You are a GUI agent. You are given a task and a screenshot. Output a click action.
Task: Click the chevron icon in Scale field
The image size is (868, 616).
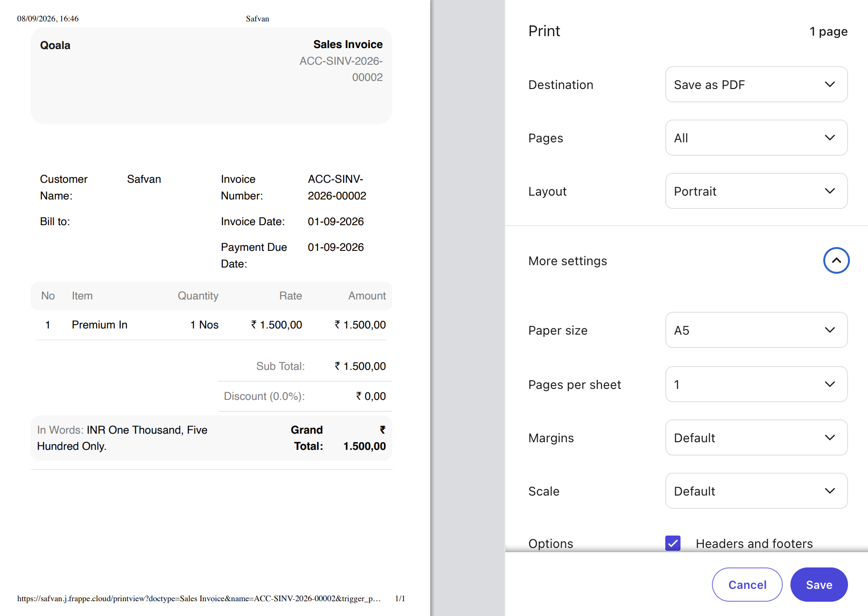(x=830, y=491)
